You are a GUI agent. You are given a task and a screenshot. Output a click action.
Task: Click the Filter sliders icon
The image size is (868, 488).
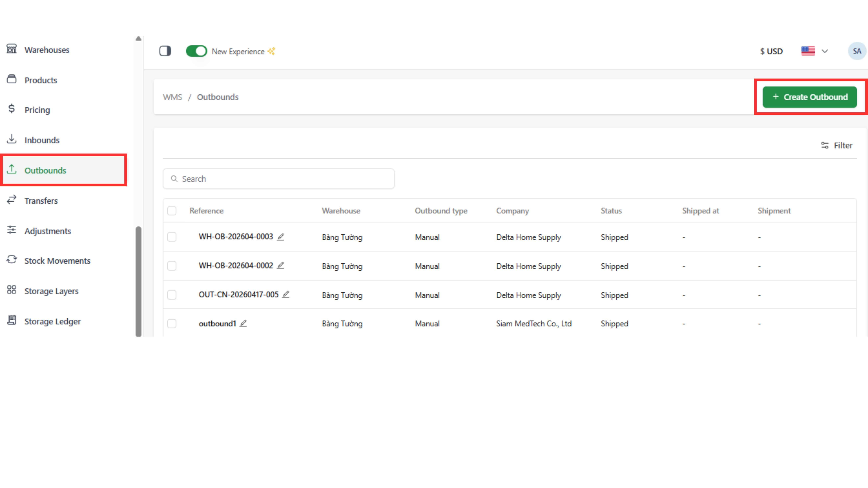coord(825,145)
